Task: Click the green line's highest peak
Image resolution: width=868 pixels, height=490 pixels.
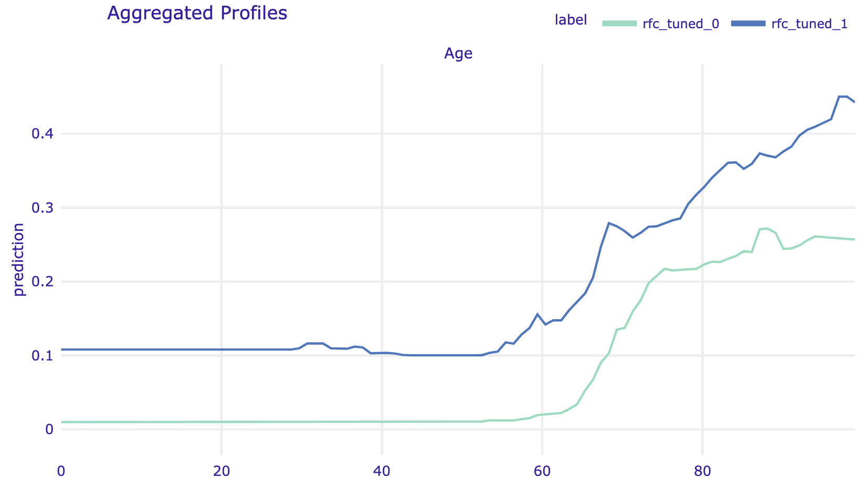Action: (767, 228)
